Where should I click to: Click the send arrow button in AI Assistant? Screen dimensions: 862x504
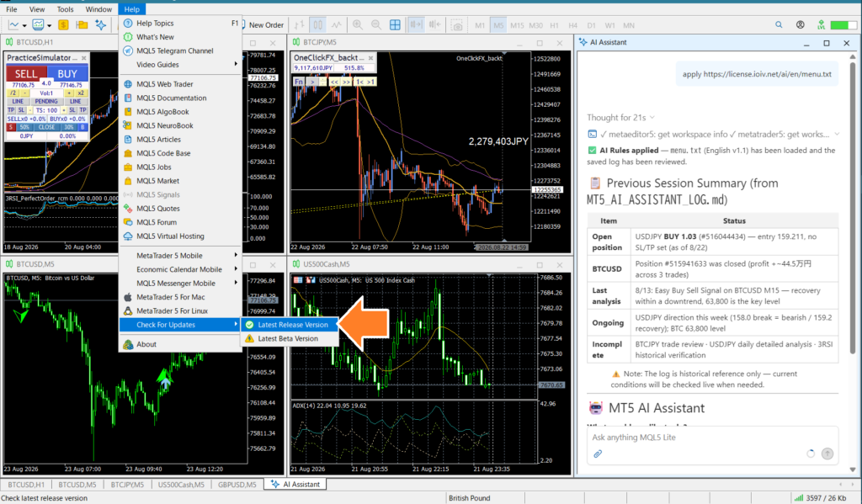827,454
